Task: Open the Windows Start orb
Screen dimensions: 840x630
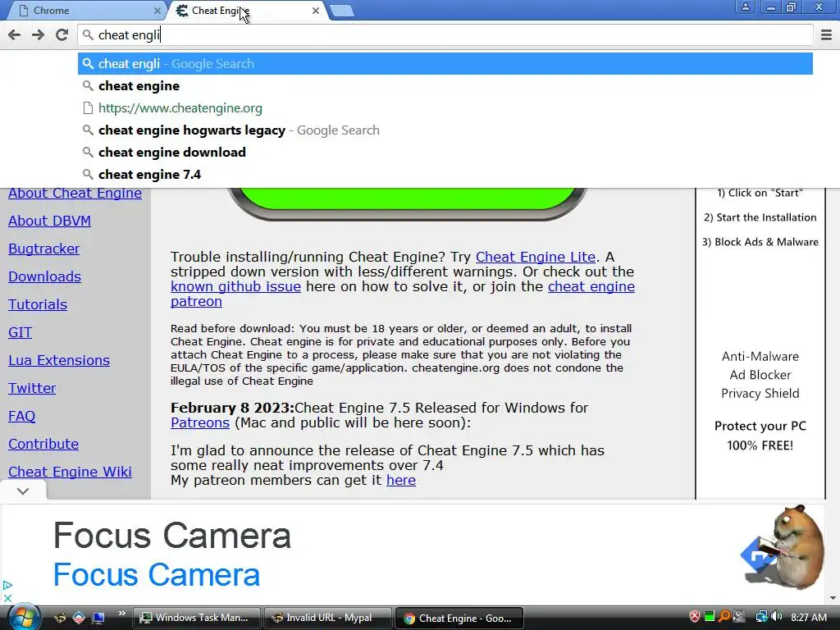Action: tap(23, 618)
